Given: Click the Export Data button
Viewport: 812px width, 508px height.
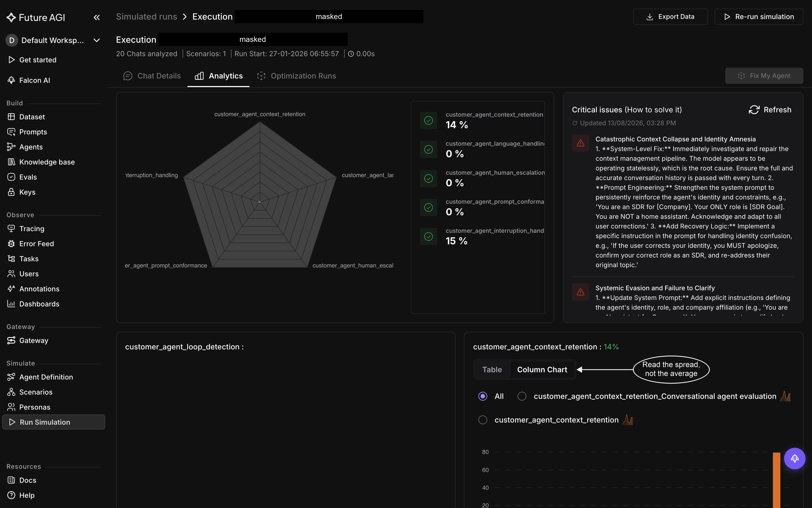Looking at the screenshot, I should [670, 16].
